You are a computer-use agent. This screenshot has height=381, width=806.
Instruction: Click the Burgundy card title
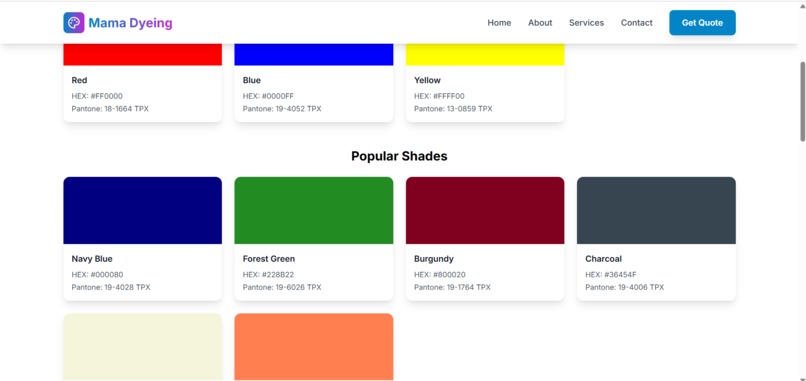pos(434,259)
